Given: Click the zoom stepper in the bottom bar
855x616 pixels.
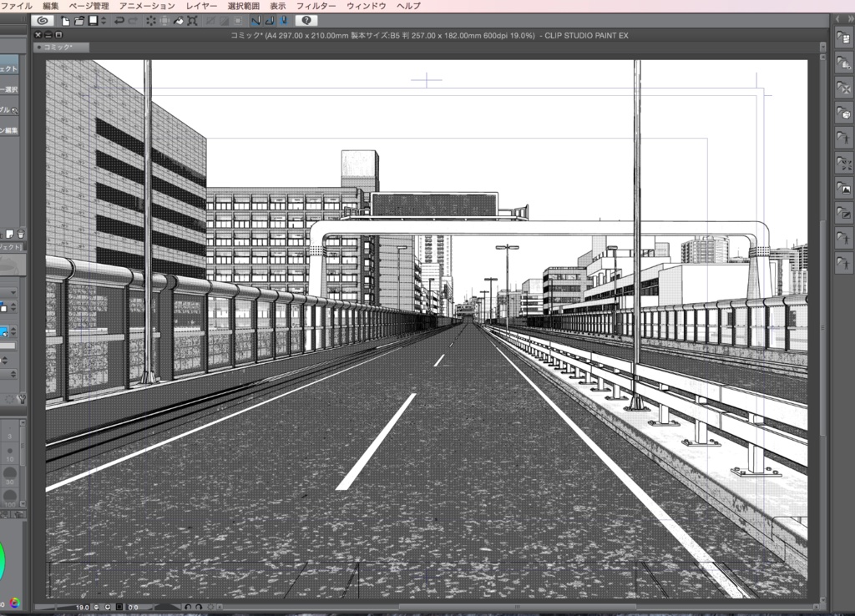Looking at the screenshot, I should pos(96,607).
